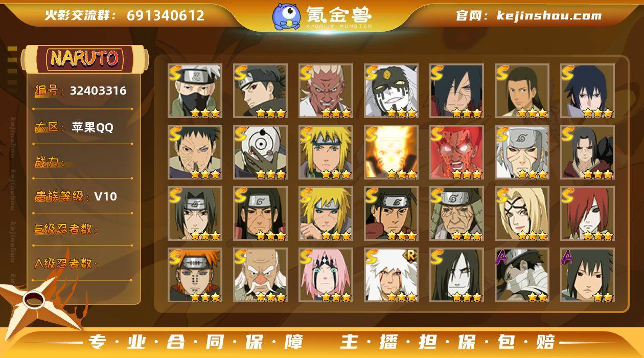Click the blue Krypton Monster mascot logo
Viewport: 644px width, 358px height.
(286, 16)
